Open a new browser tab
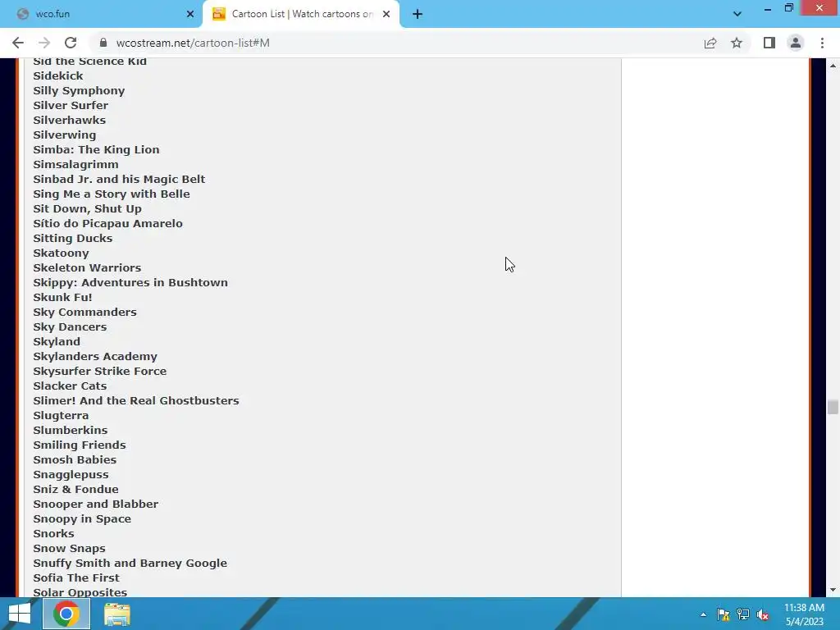 [418, 14]
